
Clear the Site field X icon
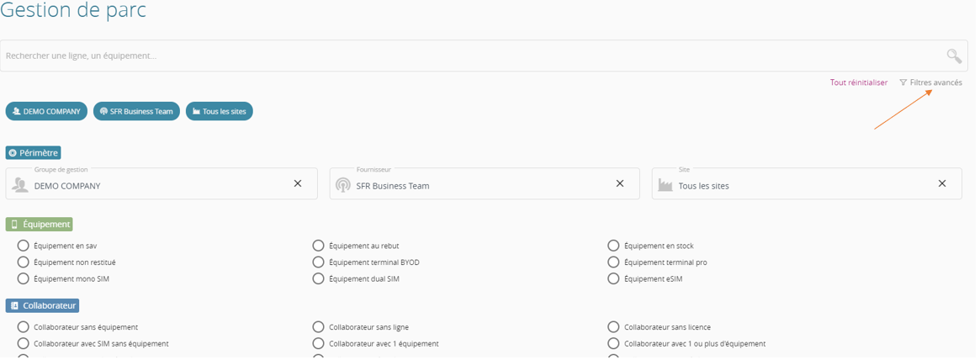coord(942,183)
